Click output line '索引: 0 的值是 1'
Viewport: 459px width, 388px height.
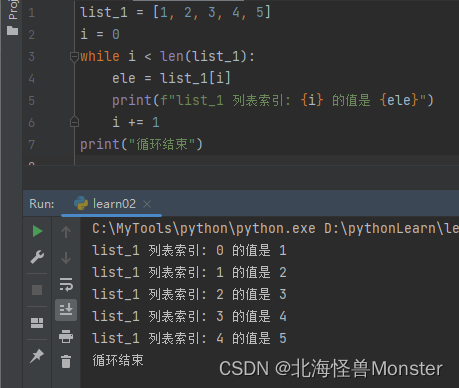[x=189, y=250]
